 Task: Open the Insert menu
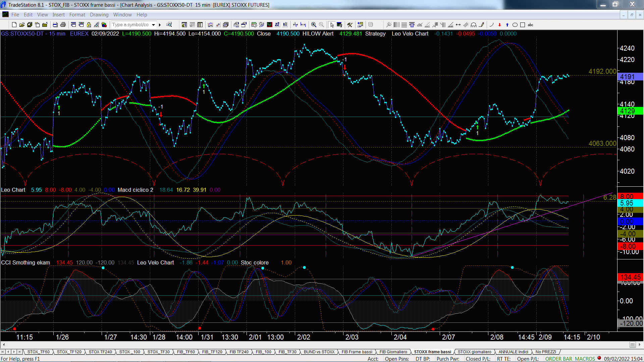(58, 15)
